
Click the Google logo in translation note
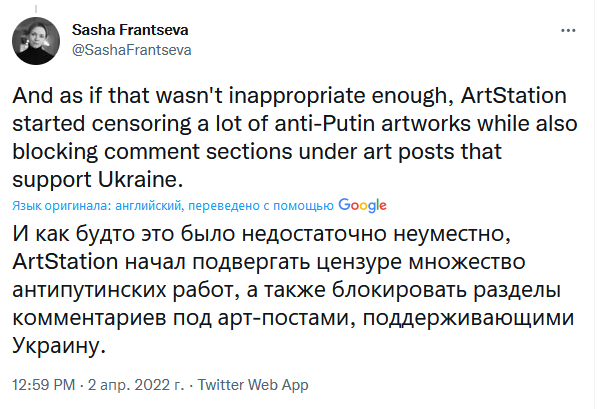tap(362, 204)
